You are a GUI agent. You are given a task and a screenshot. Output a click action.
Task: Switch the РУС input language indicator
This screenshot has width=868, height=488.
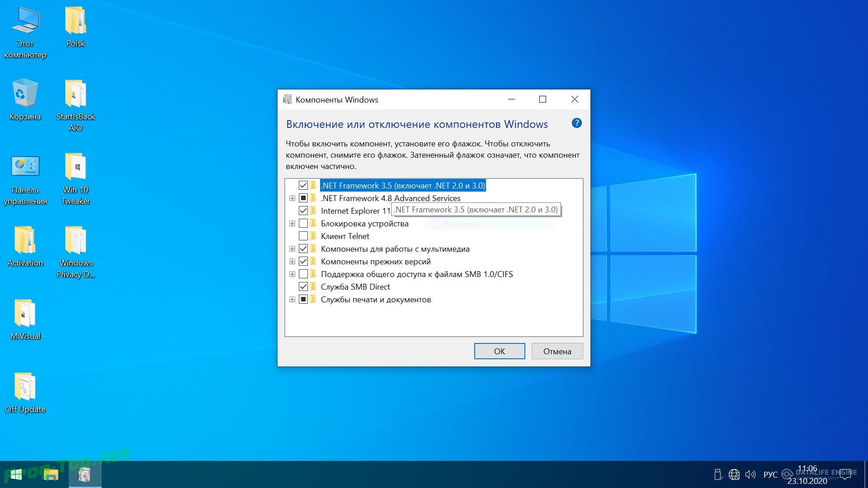pyautogui.click(x=770, y=474)
